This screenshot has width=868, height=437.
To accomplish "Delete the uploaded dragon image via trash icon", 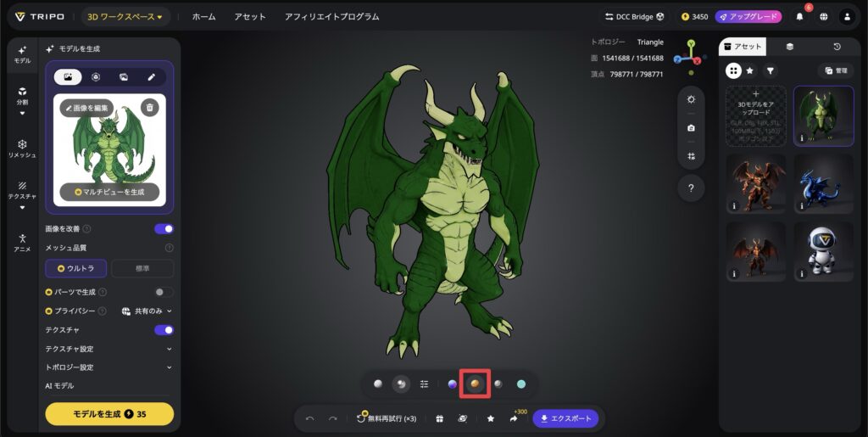I will (149, 107).
